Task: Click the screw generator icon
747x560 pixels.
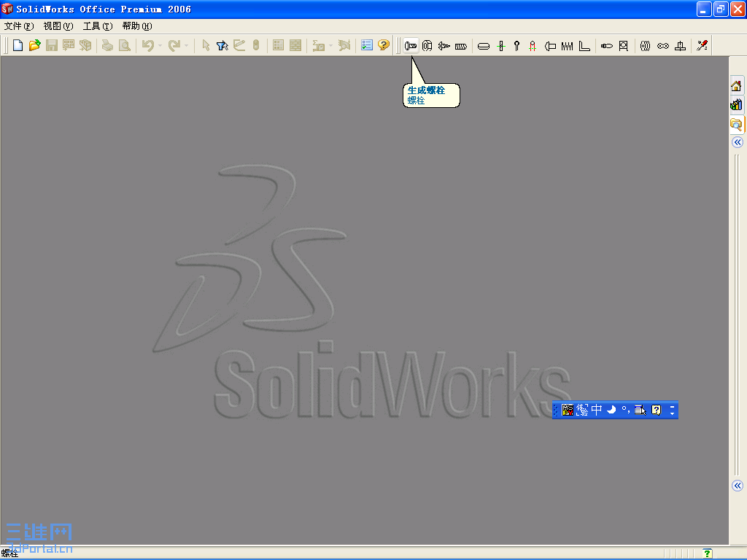Action: click(444, 46)
